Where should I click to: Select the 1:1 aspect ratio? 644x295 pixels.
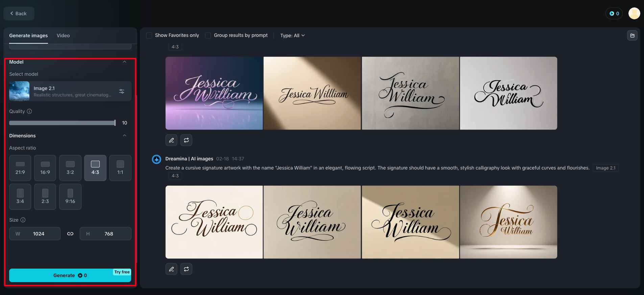coord(120,168)
